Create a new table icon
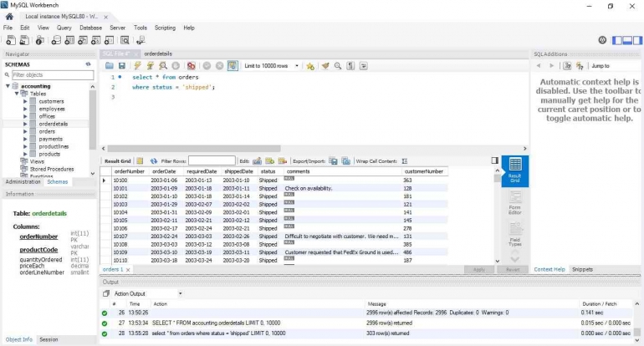Screen dimensions: 644x346 (x=69, y=40)
